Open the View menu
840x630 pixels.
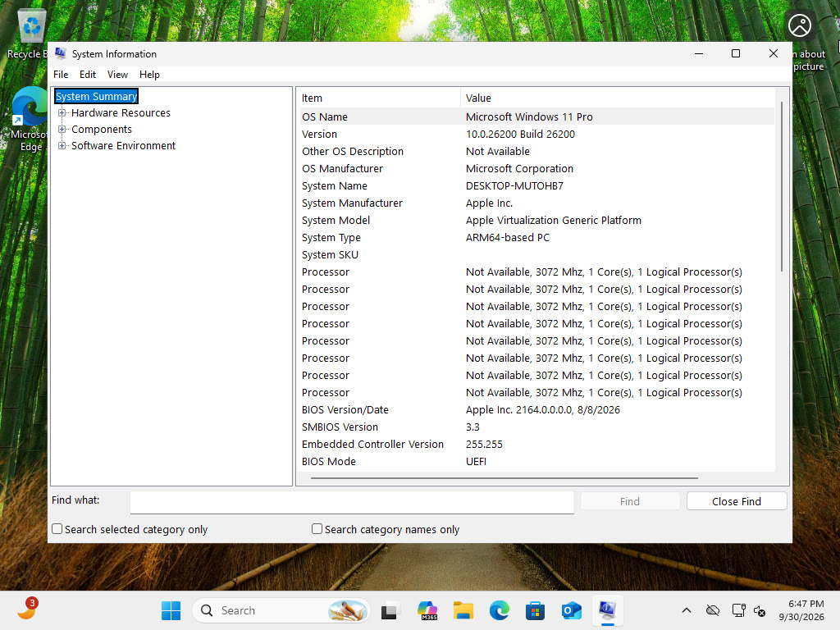coord(117,75)
